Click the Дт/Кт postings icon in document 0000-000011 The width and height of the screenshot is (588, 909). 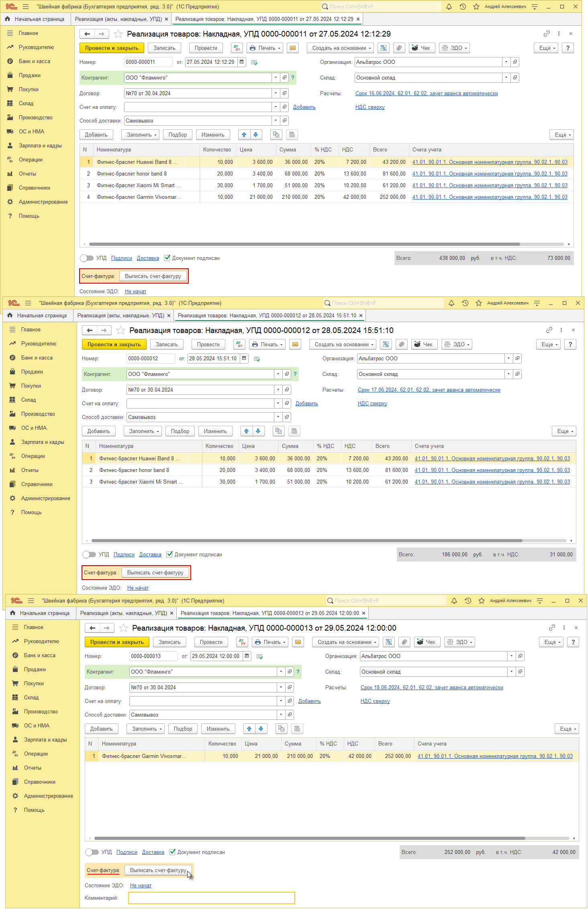coord(237,48)
